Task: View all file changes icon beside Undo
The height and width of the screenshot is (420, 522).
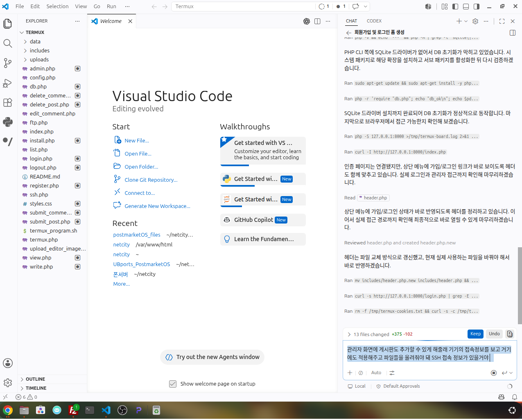Action: 510,334
